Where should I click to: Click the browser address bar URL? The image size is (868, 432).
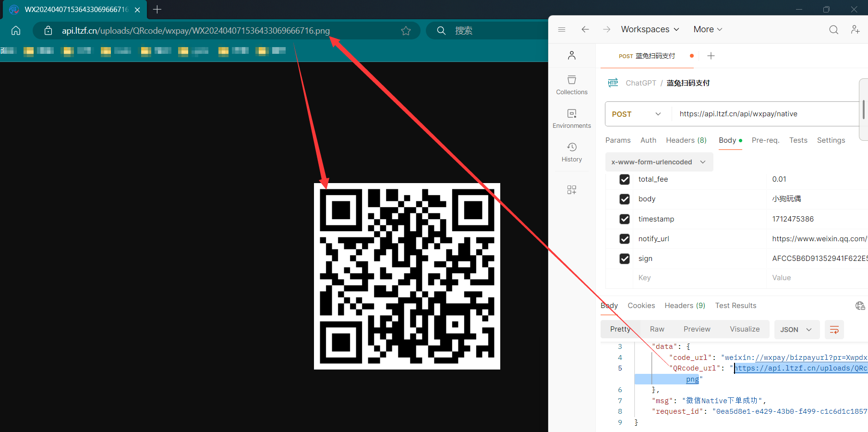196,31
